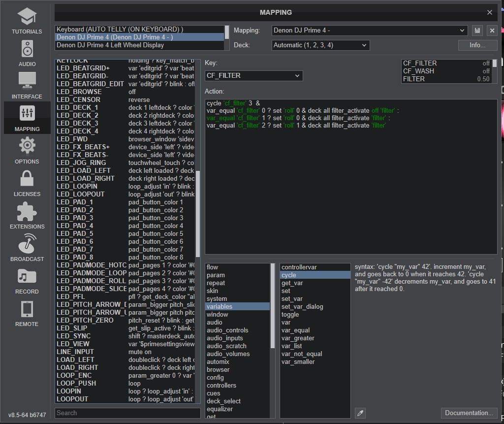Select the FILTER key row with value 0.50
Image resolution: width=504 pixels, height=424 pixels.
[x=446, y=79]
